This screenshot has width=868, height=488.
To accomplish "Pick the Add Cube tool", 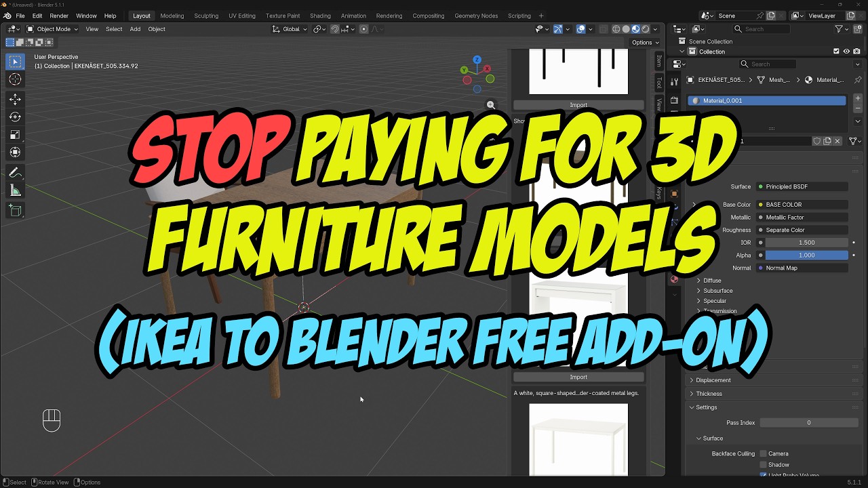I will point(15,211).
